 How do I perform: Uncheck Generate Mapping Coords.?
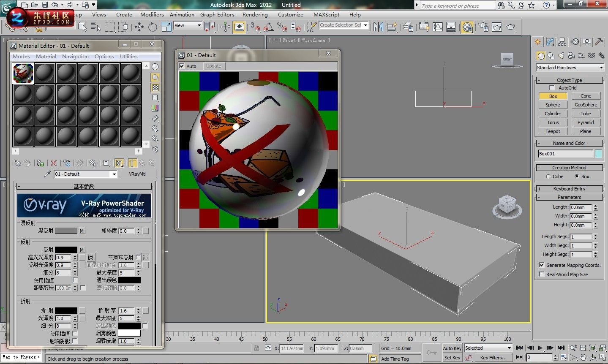point(542,265)
